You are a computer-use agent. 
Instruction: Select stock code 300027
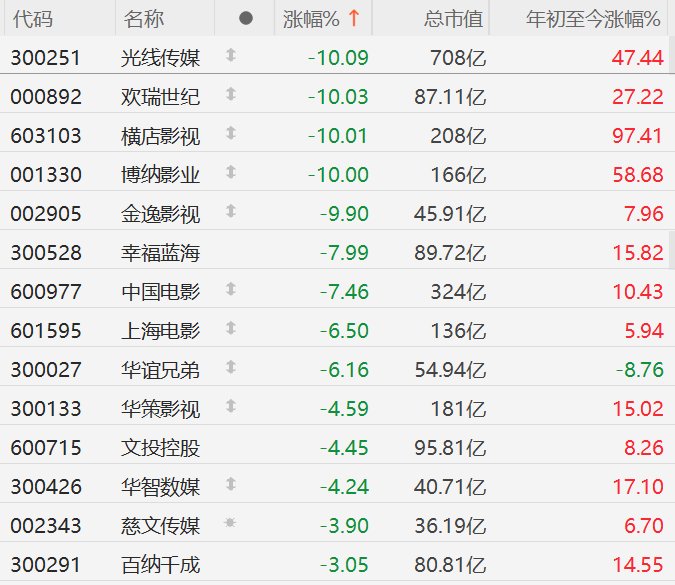coord(46,370)
